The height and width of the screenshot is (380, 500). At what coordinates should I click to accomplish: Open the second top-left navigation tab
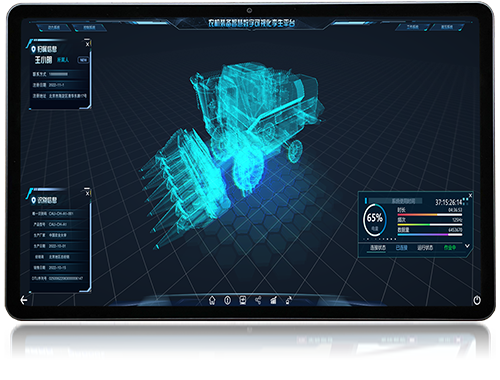coord(89,27)
